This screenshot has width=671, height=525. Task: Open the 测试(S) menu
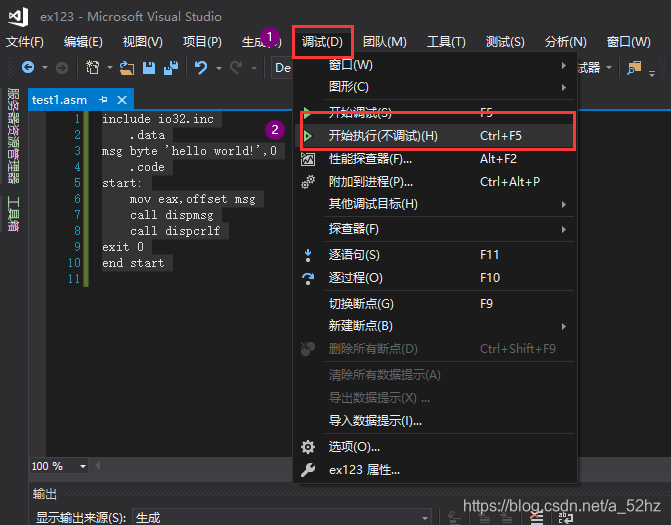[505, 42]
